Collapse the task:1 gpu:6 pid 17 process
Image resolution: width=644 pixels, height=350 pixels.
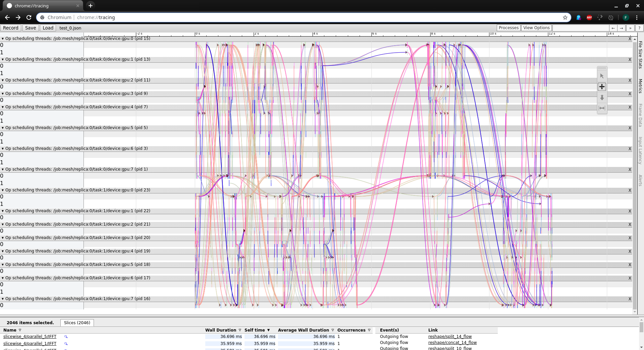3,278
